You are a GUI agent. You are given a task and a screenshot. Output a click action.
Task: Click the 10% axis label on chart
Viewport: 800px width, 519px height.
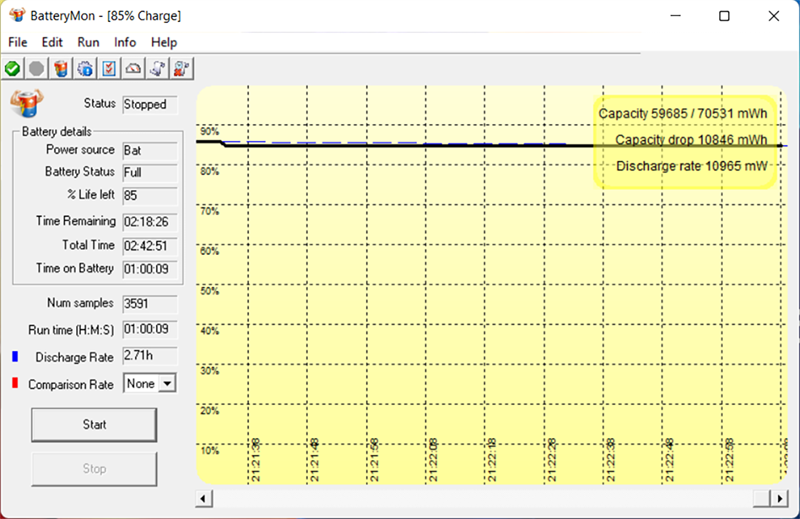209,451
